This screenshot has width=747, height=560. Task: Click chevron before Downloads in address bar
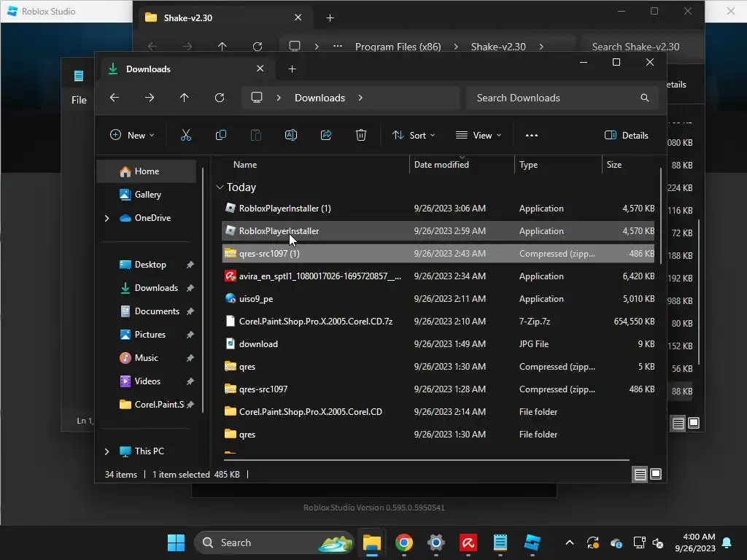(x=279, y=98)
